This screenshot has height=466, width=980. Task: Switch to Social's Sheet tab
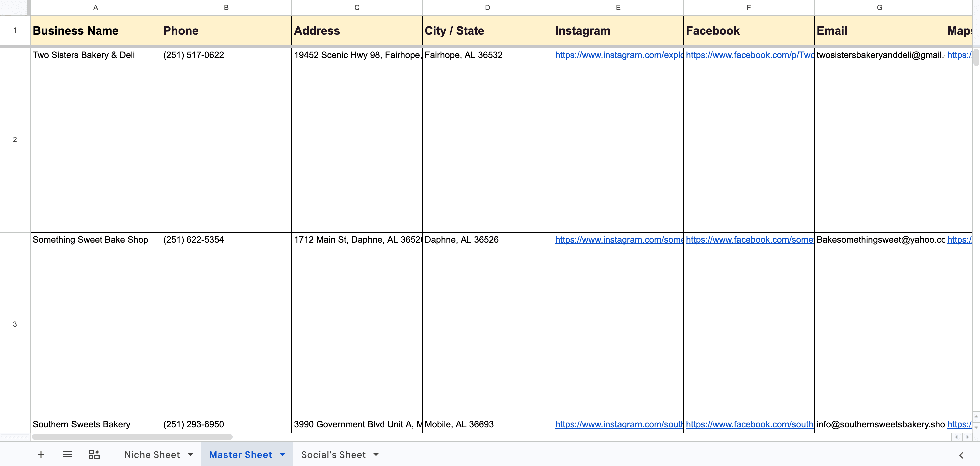333,455
